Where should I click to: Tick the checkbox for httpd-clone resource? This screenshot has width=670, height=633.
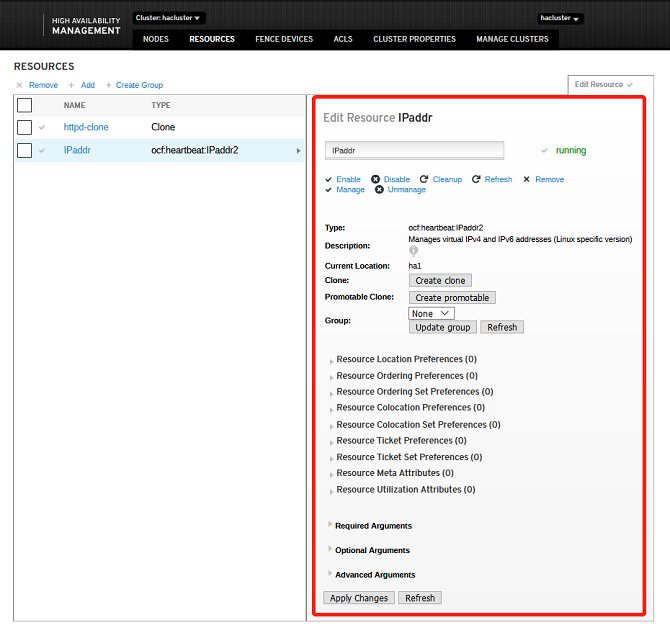tap(25, 127)
